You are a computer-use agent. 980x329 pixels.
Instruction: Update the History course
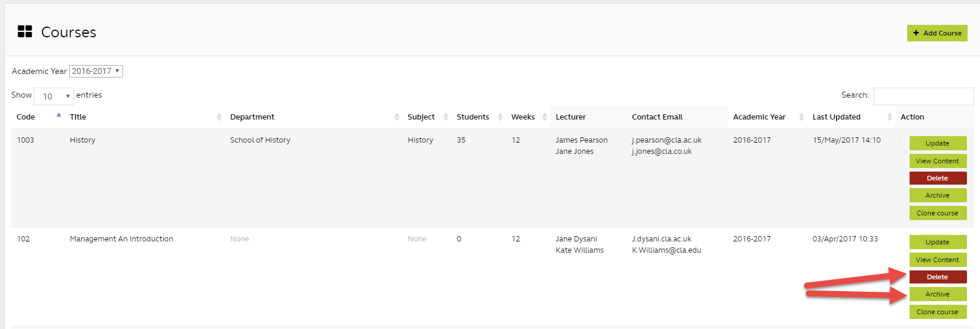(x=937, y=143)
